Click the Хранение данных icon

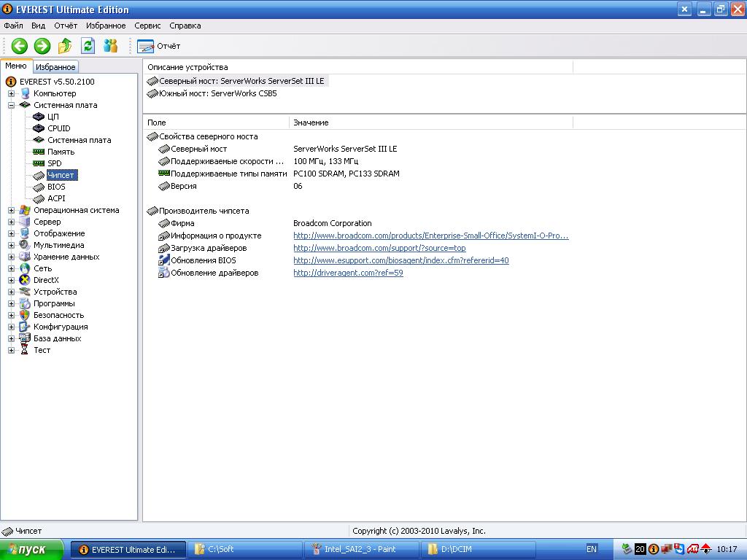(x=25, y=257)
